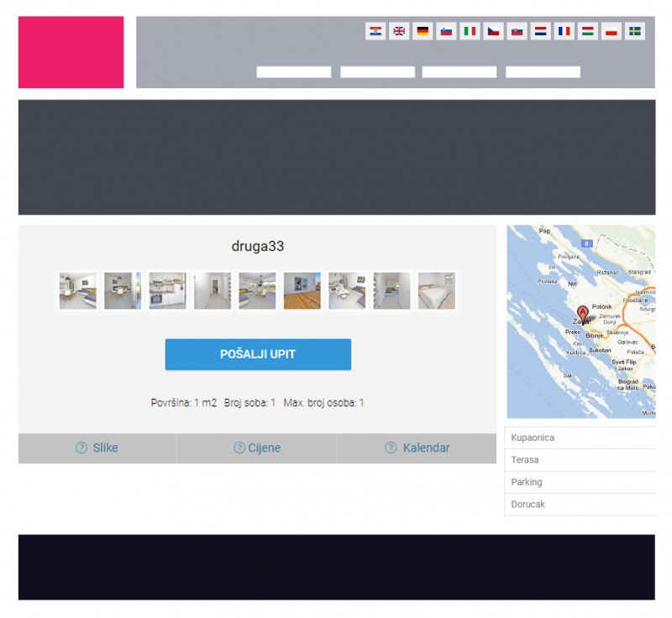Pick the Swedish flag language
Viewport: 672px width, 618px height.
635,31
